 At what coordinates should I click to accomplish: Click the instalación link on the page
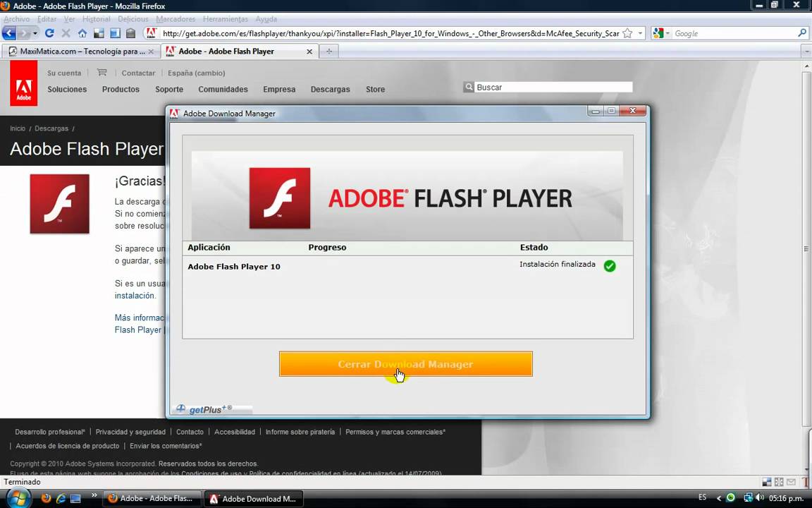135,296
